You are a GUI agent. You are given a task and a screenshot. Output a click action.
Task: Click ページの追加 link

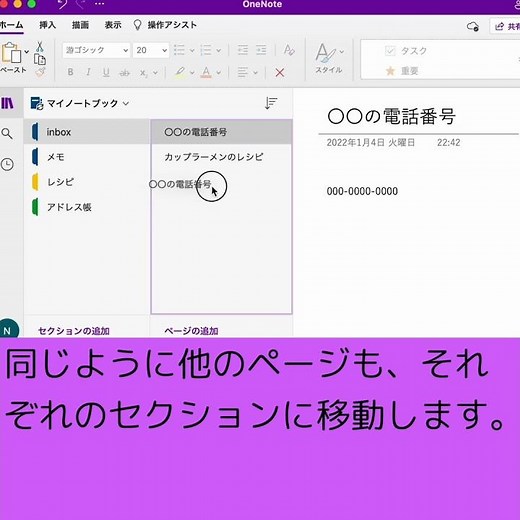coord(191,331)
